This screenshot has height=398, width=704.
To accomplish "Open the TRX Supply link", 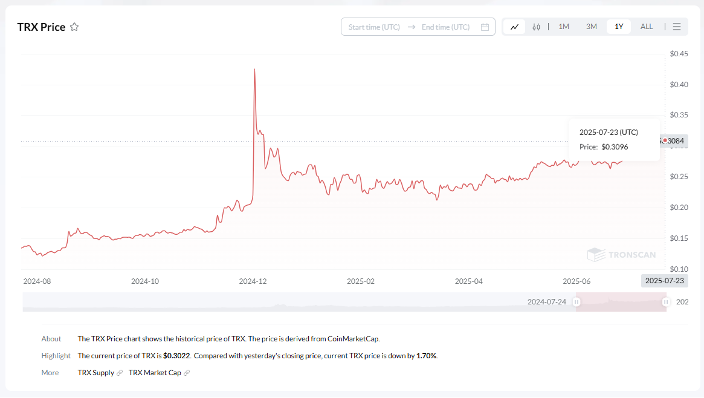I will (x=96, y=373).
